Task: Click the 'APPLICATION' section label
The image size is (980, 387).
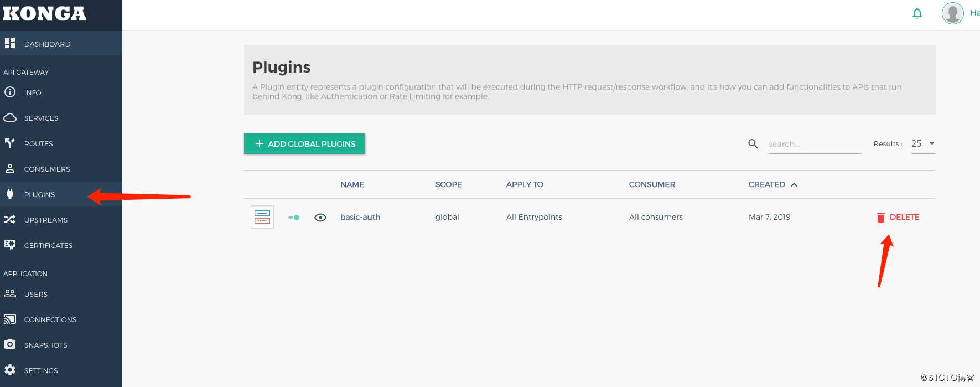Action: coord(25,274)
